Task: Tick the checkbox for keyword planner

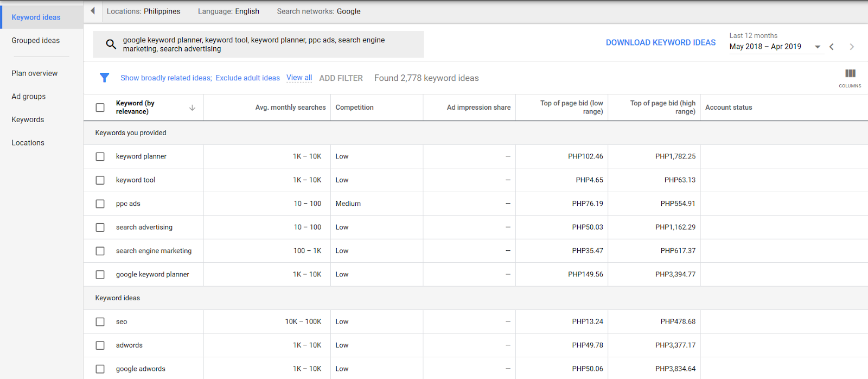Action: (x=100, y=156)
